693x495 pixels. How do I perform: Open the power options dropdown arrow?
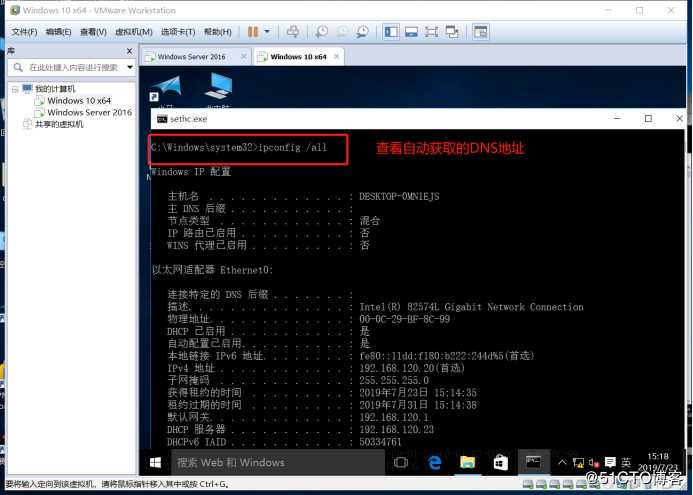tap(267, 32)
